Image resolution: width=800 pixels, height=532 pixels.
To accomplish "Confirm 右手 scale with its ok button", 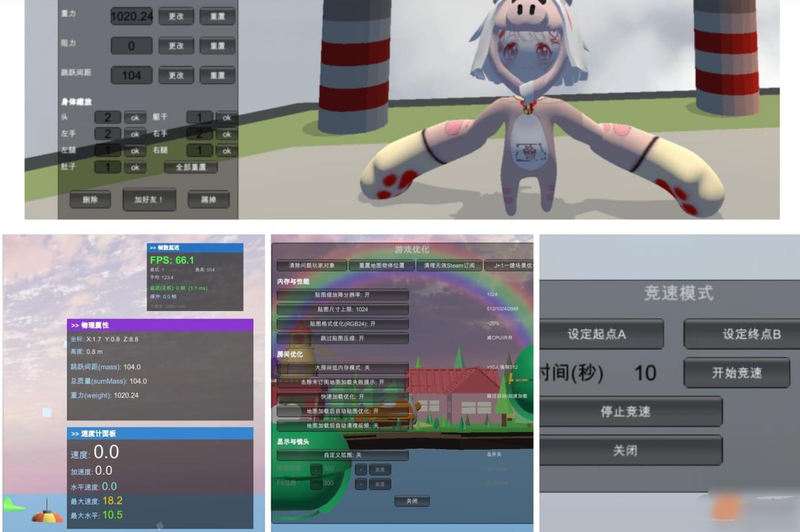I will point(226,134).
